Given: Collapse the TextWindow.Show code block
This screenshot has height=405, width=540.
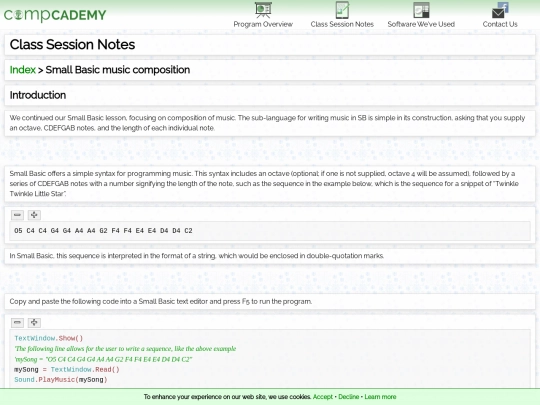Looking at the screenshot, I should (17, 323).
